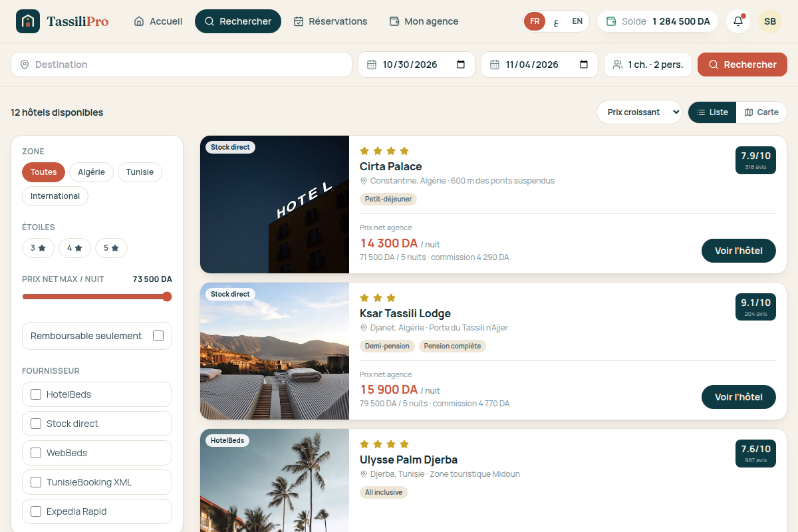
Task: Open the Ksar Tassili Lodge hotel photo
Action: [x=275, y=351]
